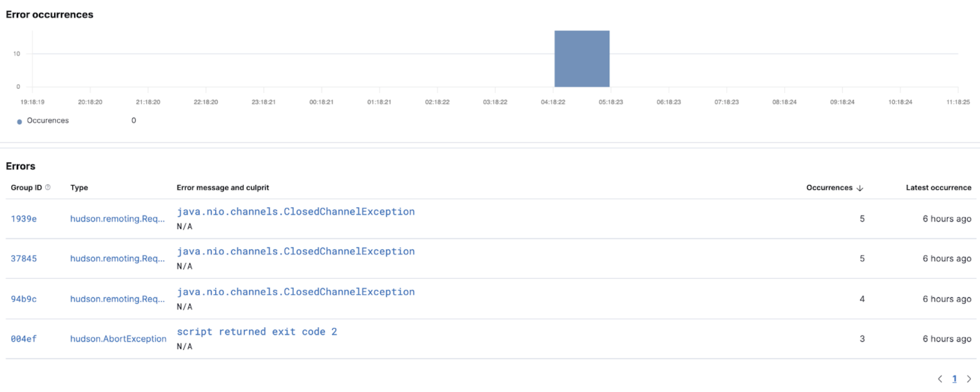Open error group 94b9c
This screenshot has width=980, height=392.
coord(24,299)
